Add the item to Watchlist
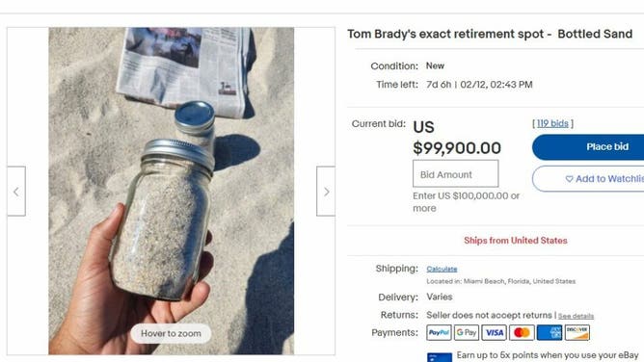Screen dimensions: 644x362 click(588, 179)
